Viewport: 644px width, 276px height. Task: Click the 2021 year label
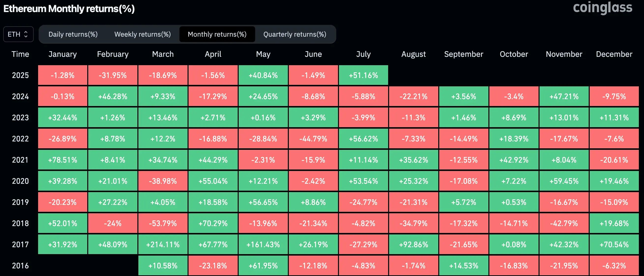point(20,160)
